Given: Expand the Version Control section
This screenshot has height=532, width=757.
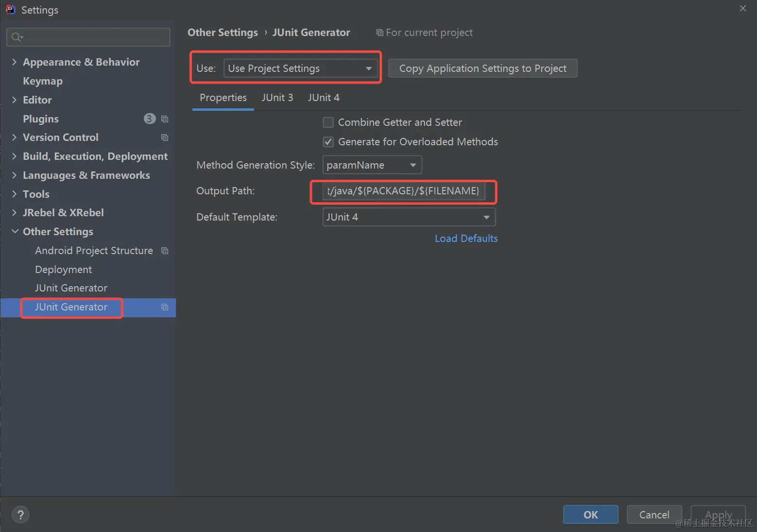Looking at the screenshot, I should click(14, 137).
